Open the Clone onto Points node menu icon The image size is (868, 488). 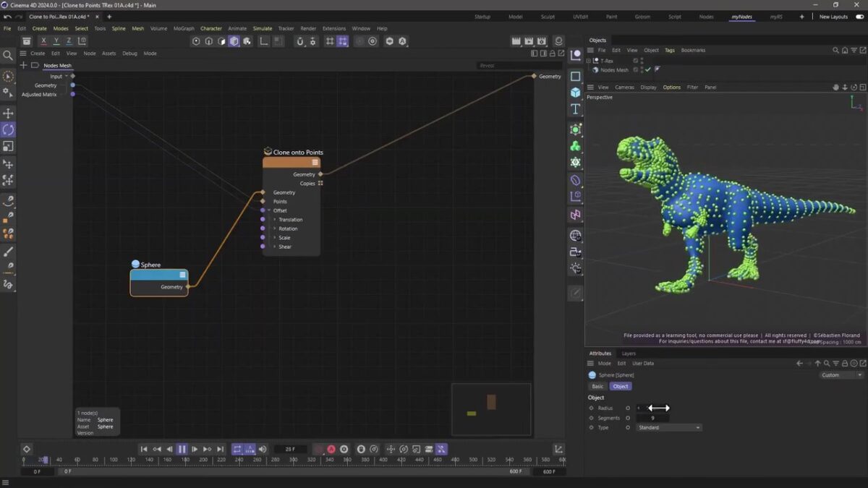coord(315,163)
